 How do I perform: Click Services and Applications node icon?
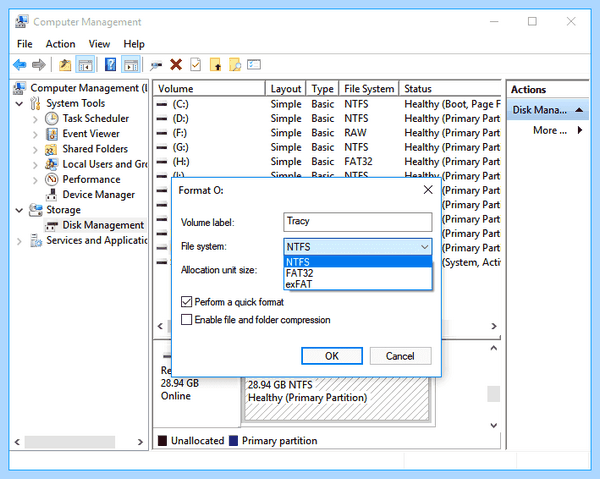pos(36,241)
